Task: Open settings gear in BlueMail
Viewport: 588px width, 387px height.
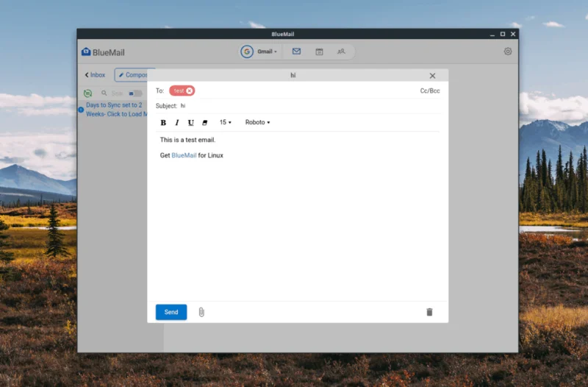Action: 507,52
